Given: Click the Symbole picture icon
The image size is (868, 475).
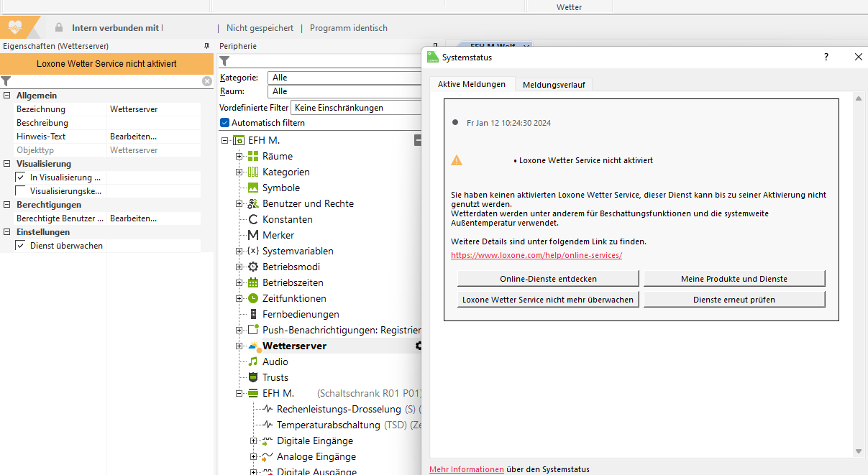Looking at the screenshot, I should click(253, 188).
